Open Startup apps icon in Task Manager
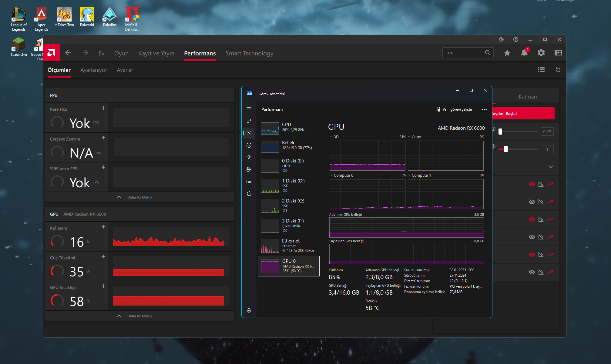Image resolution: width=611 pixels, height=364 pixels. tap(249, 157)
